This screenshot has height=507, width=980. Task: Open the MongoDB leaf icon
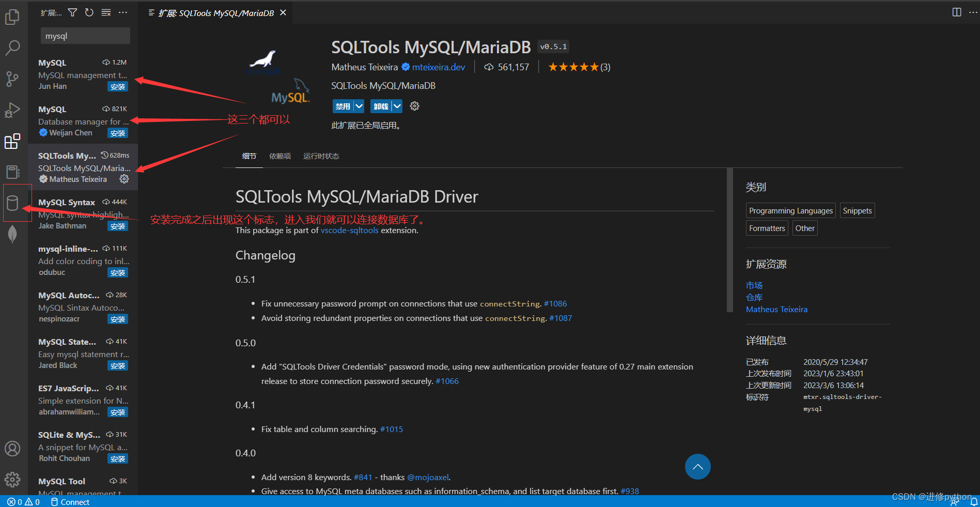pos(12,234)
